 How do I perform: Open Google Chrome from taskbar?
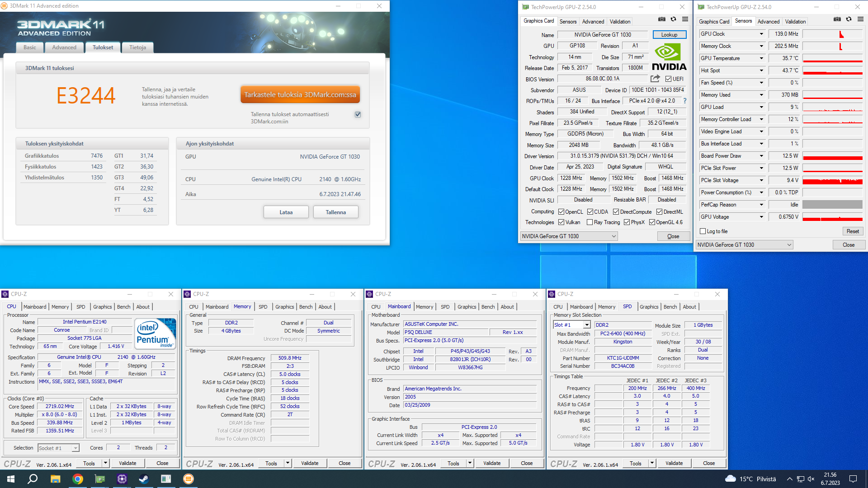(78, 479)
